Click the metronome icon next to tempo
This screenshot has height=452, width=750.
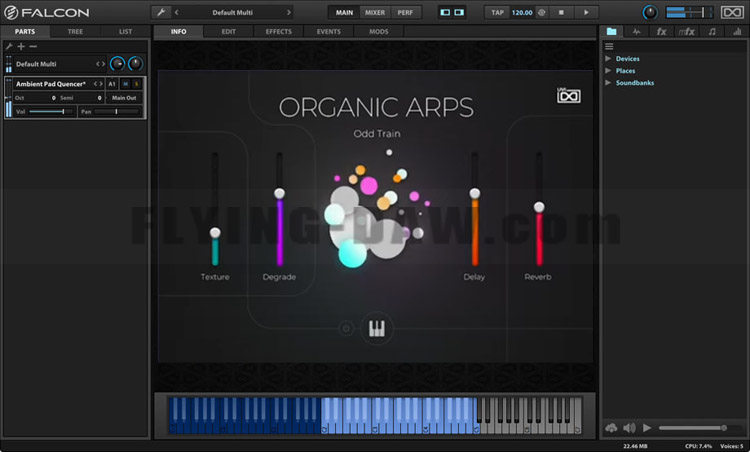(x=541, y=12)
